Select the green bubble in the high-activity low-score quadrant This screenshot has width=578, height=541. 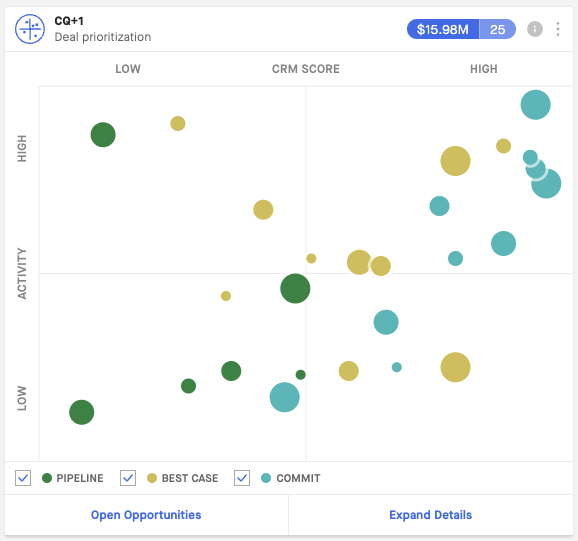tap(103, 135)
